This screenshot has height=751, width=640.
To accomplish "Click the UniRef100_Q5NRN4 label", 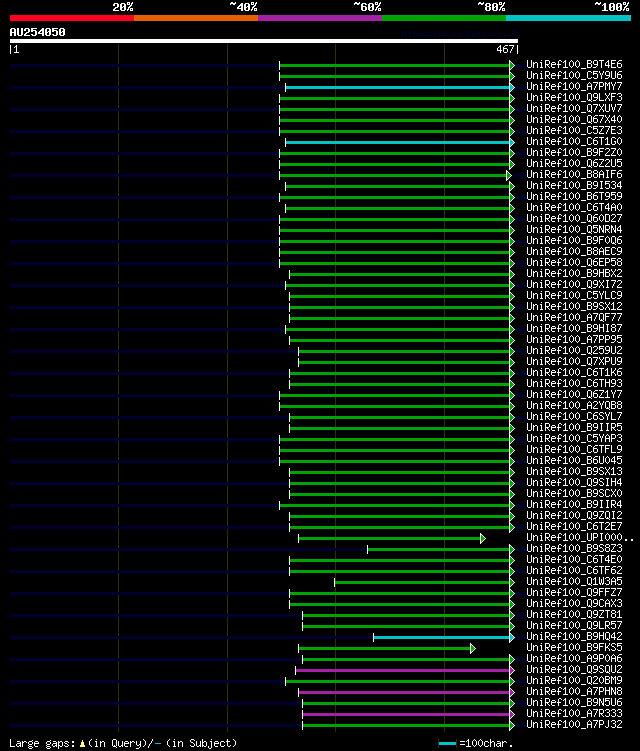I will 574,229.
